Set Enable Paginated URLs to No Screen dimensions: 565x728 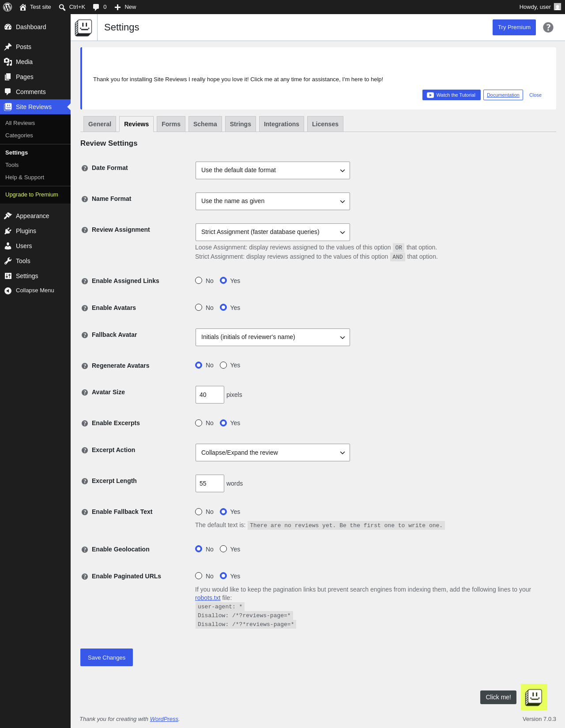point(199,576)
